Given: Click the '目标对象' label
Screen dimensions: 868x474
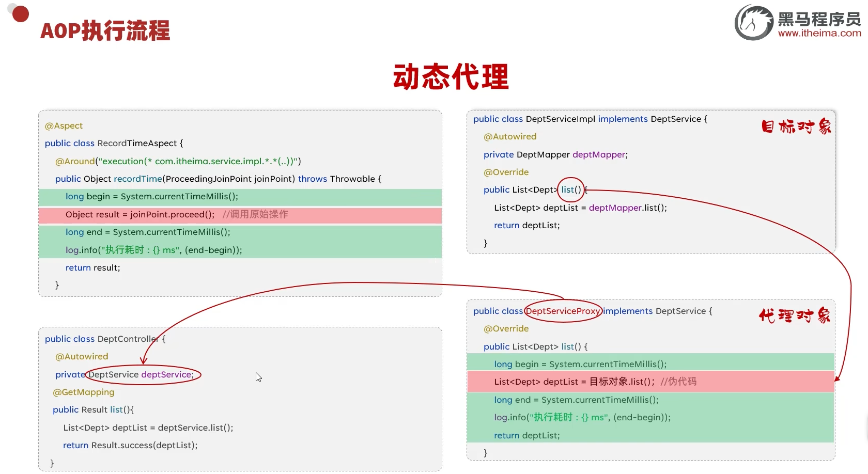Looking at the screenshot, I should click(x=796, y=127).
